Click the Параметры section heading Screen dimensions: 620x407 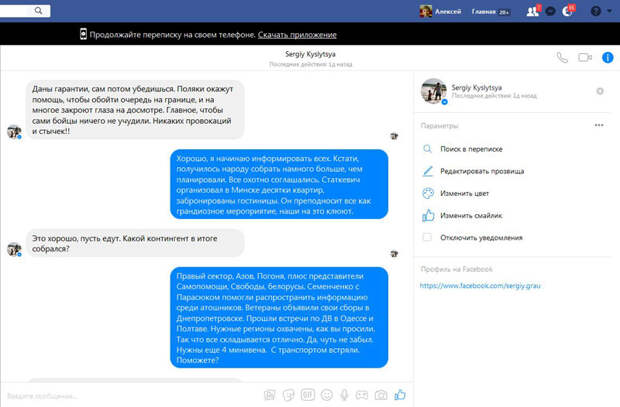coord(439,126)
